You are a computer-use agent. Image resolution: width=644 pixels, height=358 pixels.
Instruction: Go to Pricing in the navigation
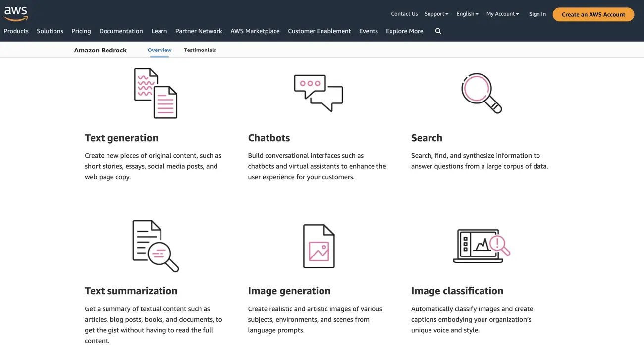click(81, 31)
